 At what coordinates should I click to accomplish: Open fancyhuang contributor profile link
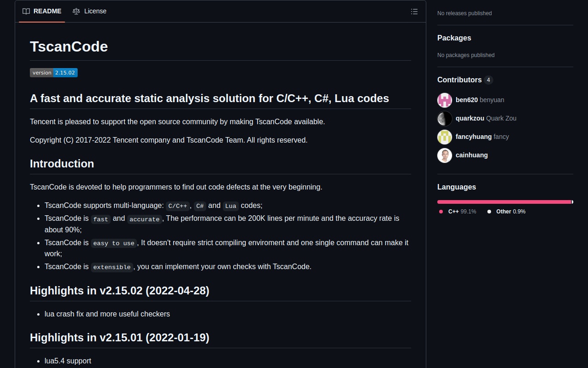click(474, 137)
